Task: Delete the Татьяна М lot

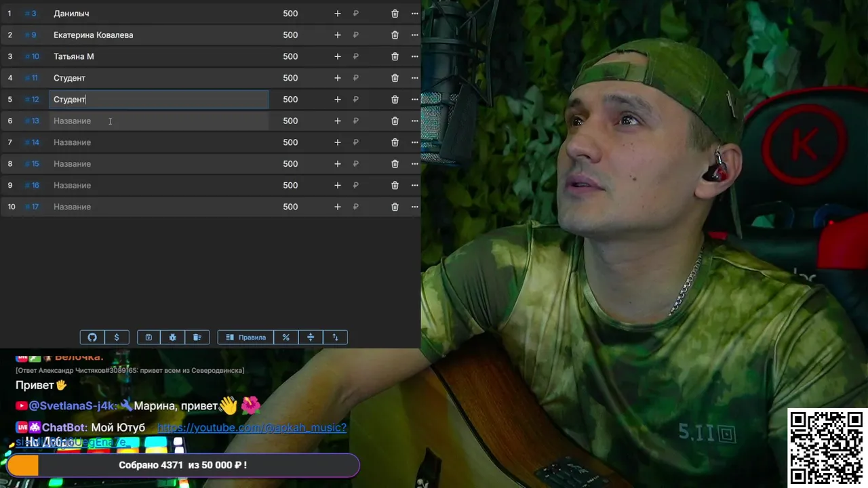Action: pyautogui.click(x=395, y=56)
